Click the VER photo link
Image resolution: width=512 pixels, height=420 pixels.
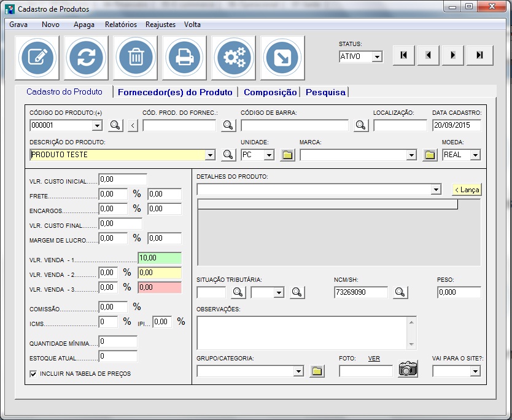[x=374, y=359]
